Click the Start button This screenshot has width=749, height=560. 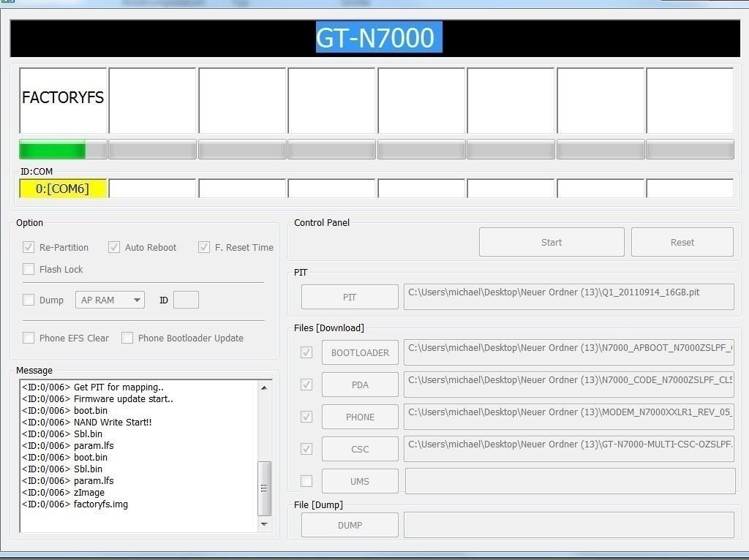(552, 242)
